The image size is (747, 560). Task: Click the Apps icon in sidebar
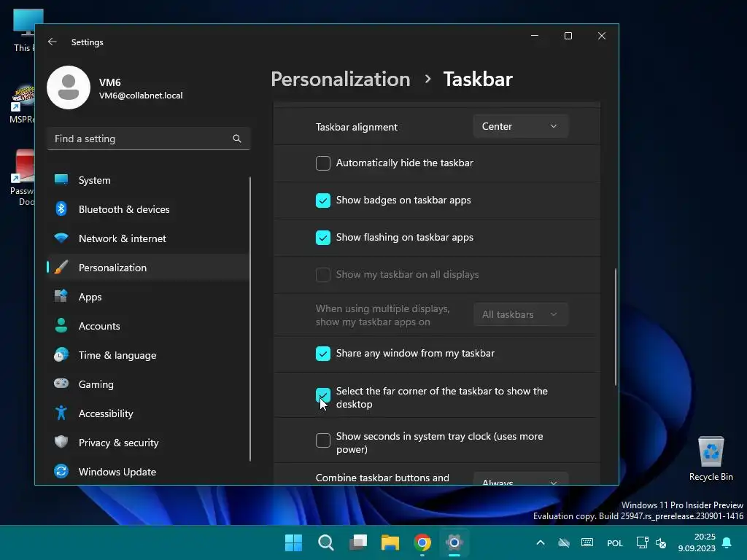tap(61, 296)
